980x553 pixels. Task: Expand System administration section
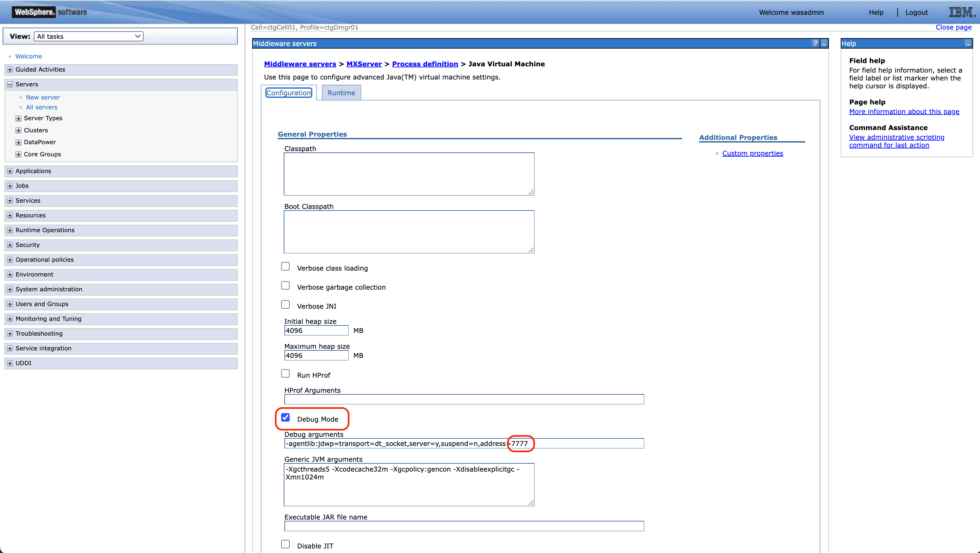(10, 289)
